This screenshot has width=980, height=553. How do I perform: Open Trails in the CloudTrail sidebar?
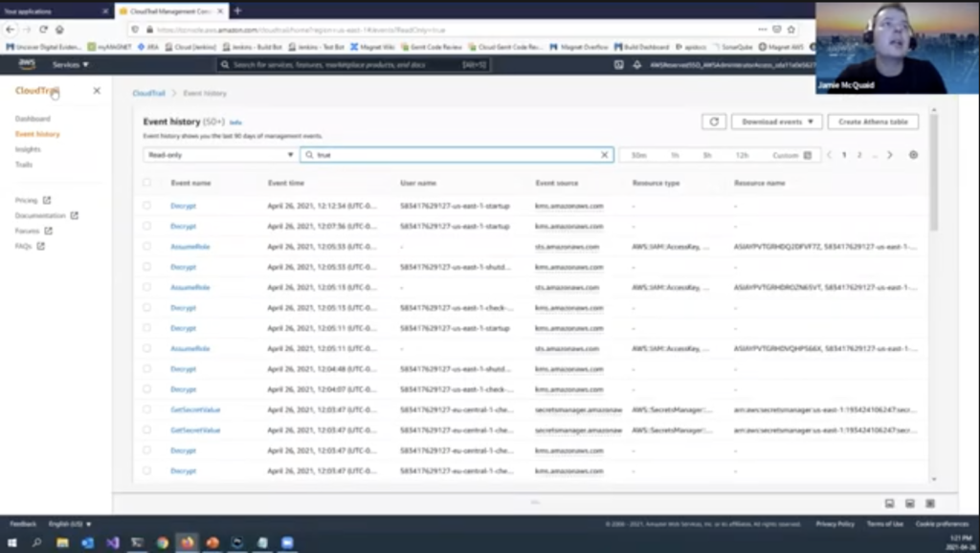(x=24, y=165)
